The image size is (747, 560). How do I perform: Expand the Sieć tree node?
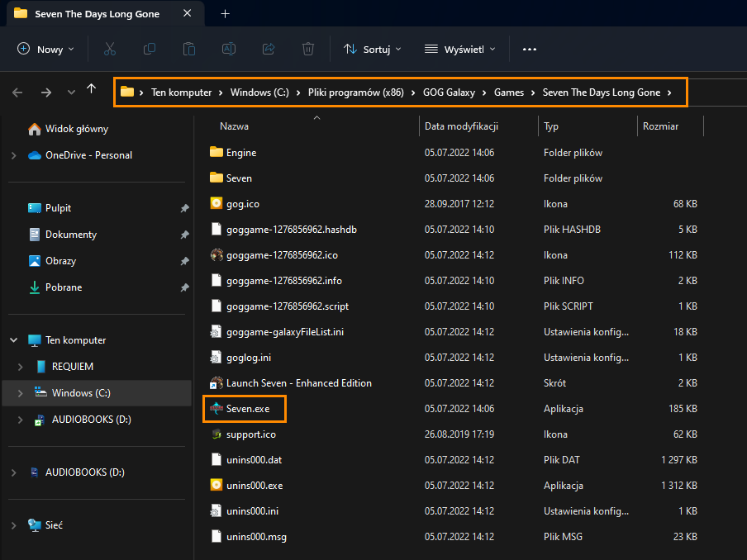14,525
